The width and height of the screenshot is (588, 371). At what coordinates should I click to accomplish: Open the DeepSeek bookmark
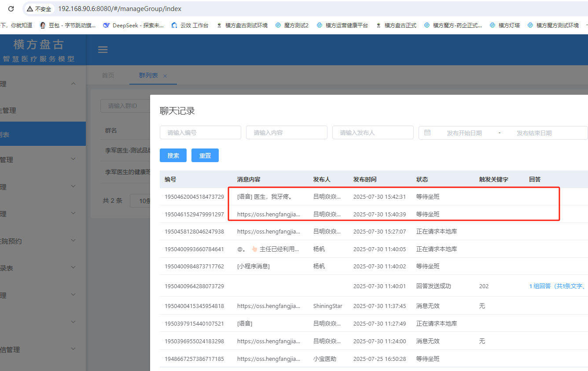[x=133, y=26]
